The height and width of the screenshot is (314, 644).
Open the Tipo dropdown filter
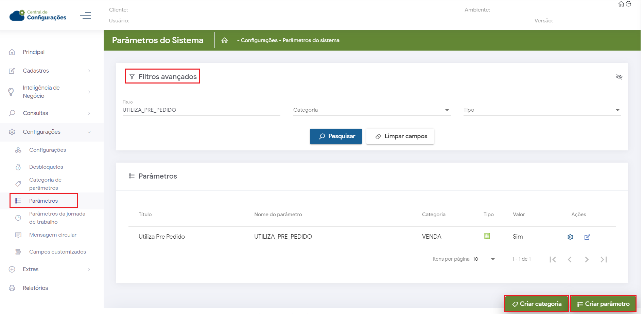tap(542, 110)
